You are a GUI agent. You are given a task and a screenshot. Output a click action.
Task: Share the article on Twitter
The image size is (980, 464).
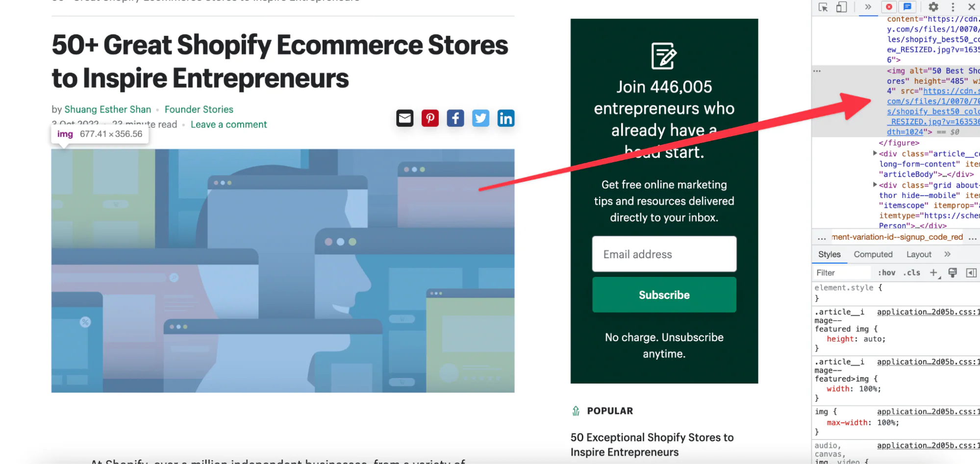click(x=480, y=118)
